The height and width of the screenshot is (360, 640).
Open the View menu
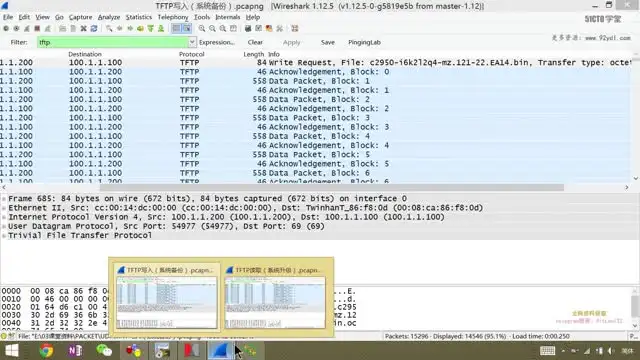[42, 17]
